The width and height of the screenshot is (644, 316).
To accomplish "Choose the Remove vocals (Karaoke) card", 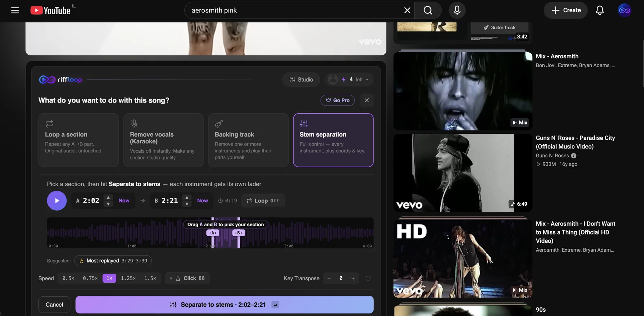I will click(x=164, y=140).
